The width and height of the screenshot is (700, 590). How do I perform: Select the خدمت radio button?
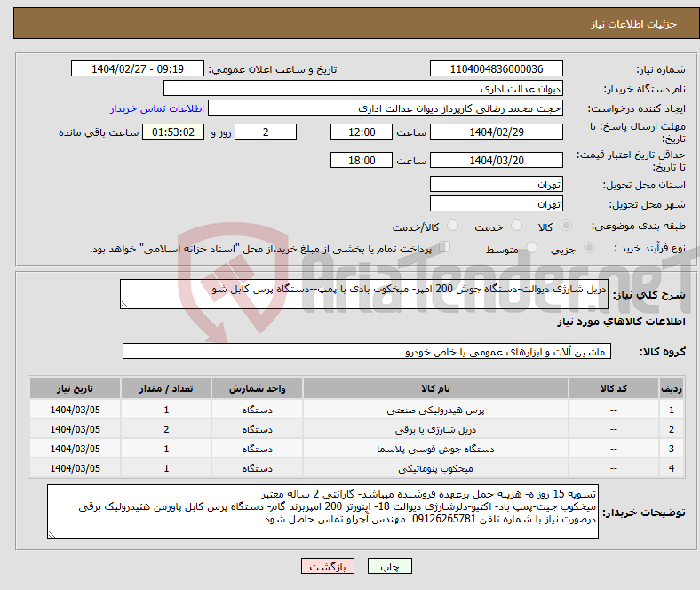516,226
